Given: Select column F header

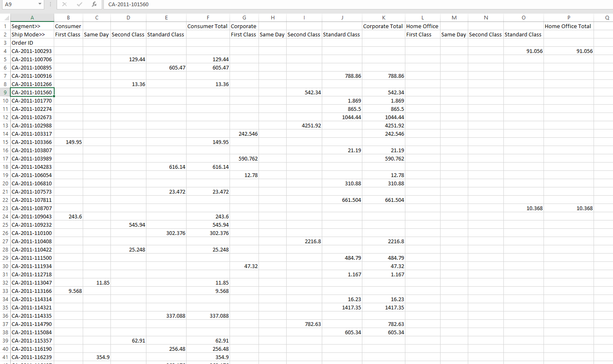Looking at the screenshot, I should coord(208,18).
